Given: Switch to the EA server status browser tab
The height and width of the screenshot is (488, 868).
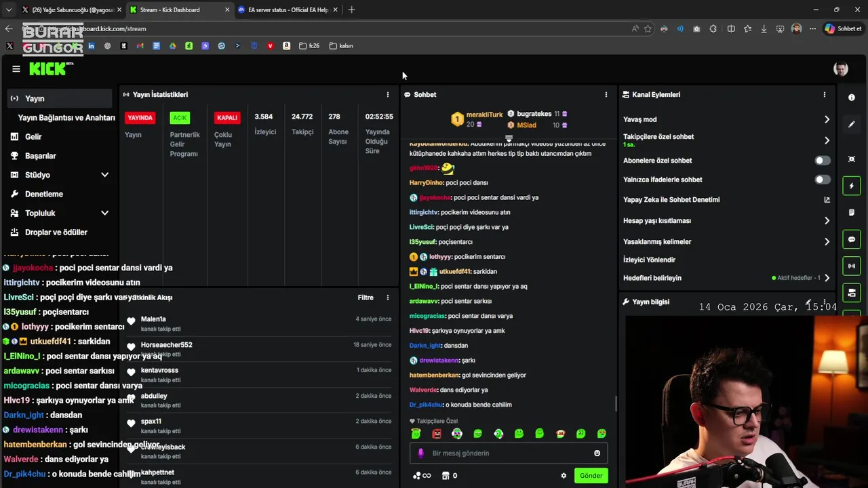Looking at the screenshot, I should tap(288, 9).
